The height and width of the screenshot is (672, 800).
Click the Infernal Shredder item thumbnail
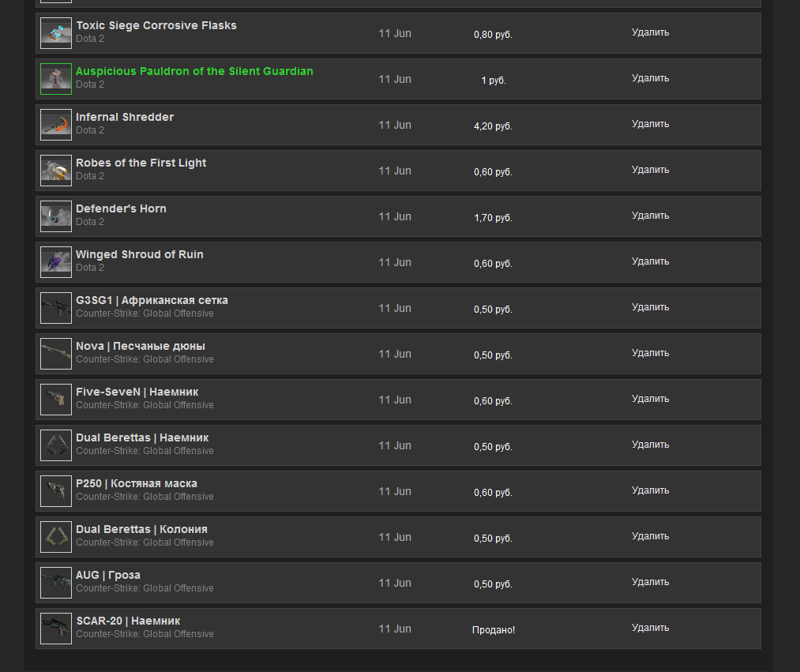coord(56,125)
